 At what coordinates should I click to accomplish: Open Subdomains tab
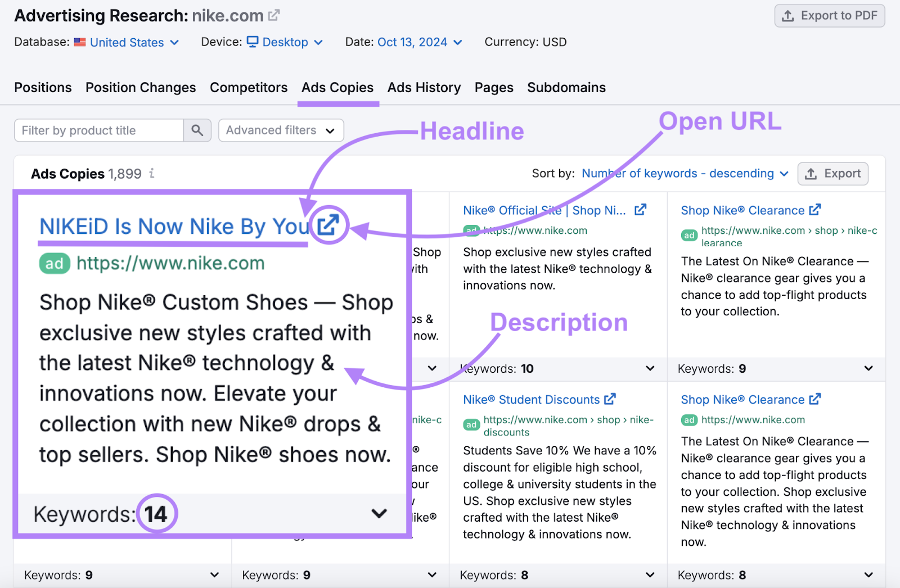click(x=566, y=88)
